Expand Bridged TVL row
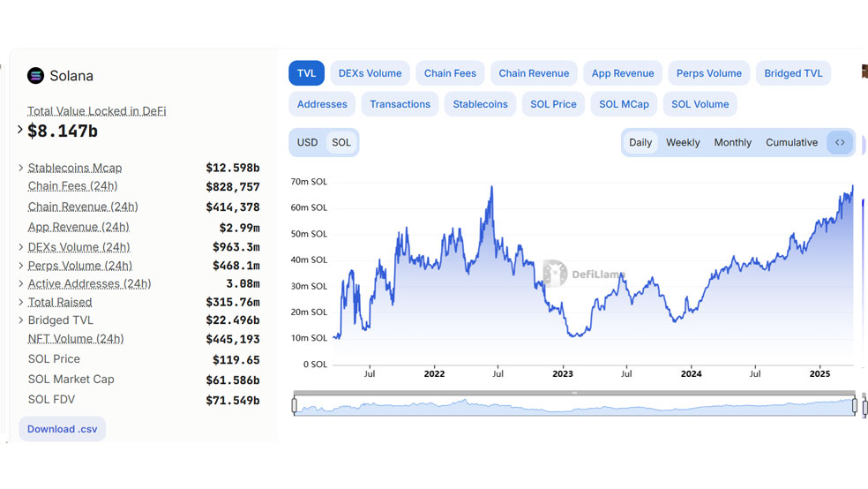 20,320
